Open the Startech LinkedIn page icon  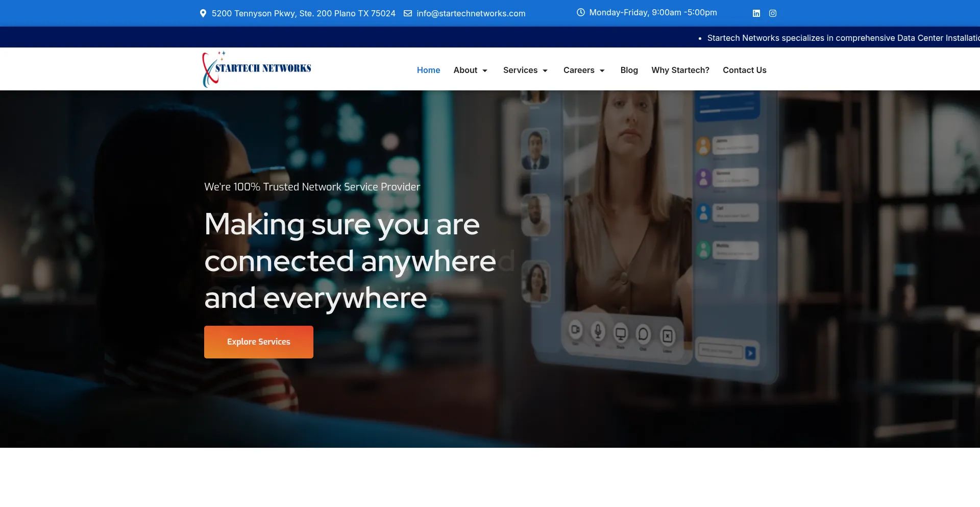click(756, 13)
